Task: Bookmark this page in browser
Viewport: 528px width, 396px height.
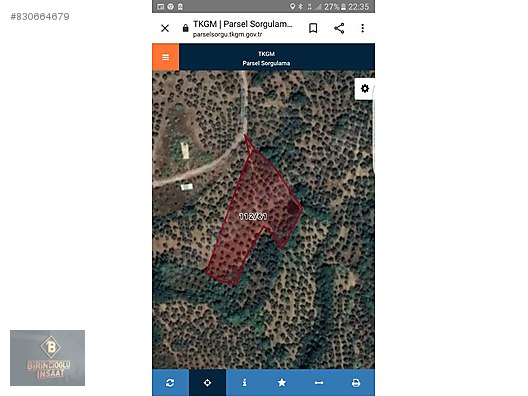Action: (313, 28)
